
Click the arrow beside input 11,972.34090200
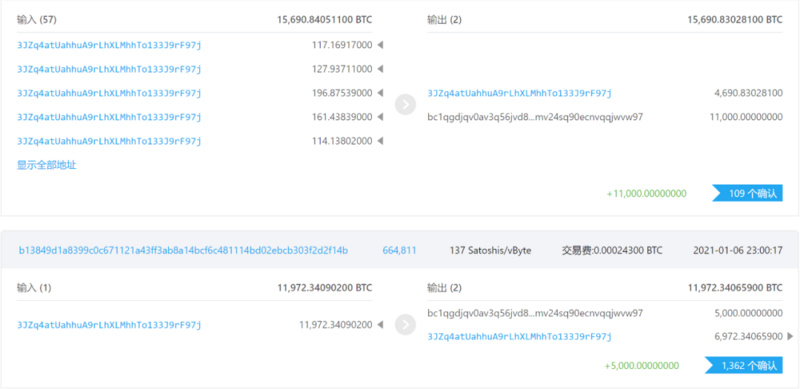pos(380,325)
